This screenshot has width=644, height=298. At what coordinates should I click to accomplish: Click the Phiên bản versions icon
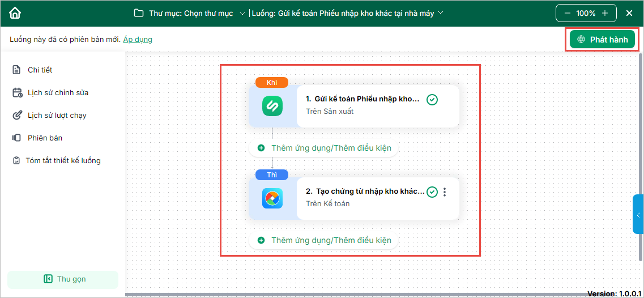tap(16, 138)
